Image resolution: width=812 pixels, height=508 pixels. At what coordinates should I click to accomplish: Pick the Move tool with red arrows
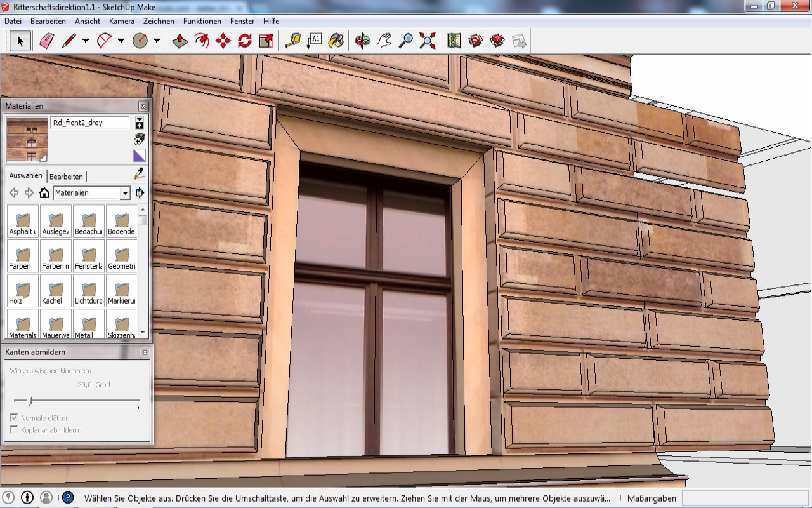[x=223, y=41]
